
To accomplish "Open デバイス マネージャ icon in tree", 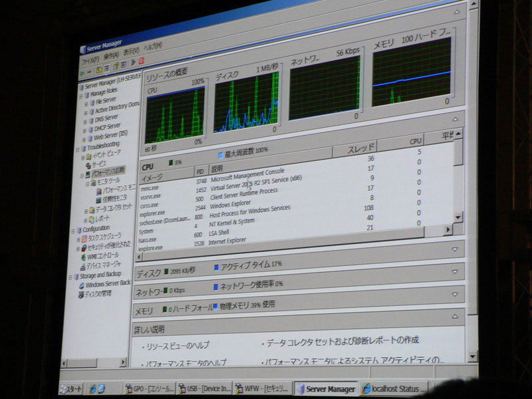I will coord(82,267).
